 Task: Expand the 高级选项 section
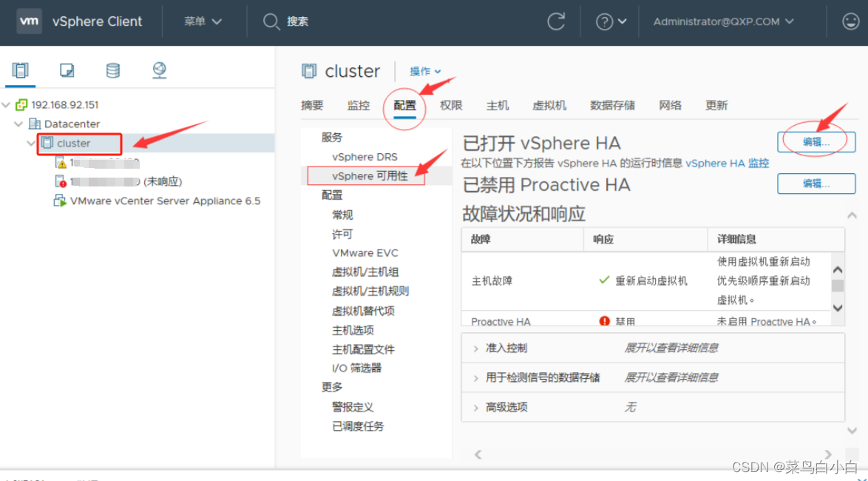pyautogui.click(x=475, y=408)
